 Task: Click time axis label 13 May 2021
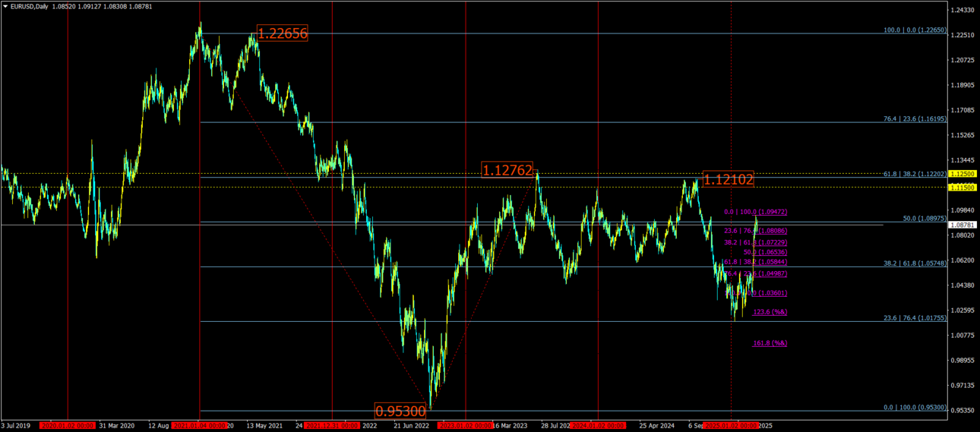265,427
